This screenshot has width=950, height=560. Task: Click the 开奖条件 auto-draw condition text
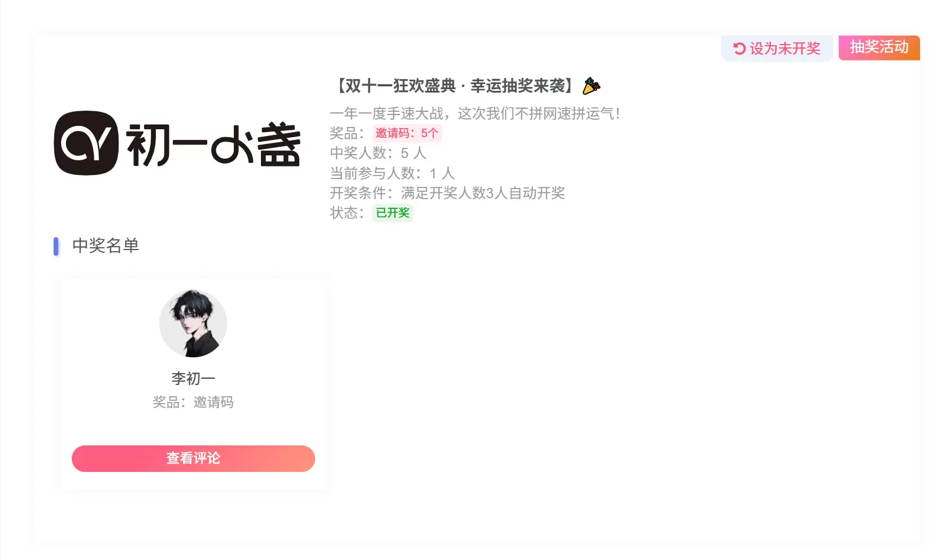click(x=447, y=193)
